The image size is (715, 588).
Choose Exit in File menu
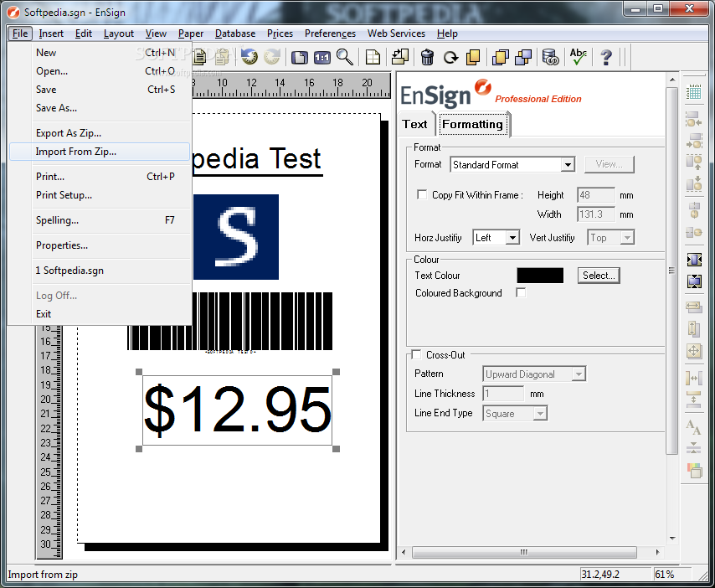click(x=100, y=314)
